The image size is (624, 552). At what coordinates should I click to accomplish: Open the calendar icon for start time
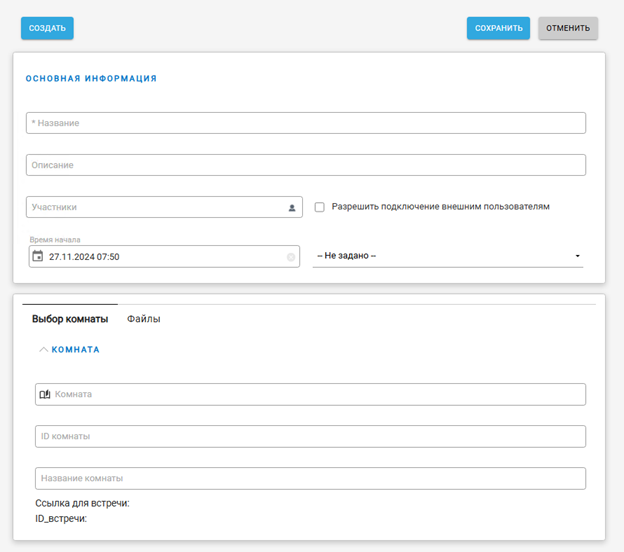click(x=38, y=257)
